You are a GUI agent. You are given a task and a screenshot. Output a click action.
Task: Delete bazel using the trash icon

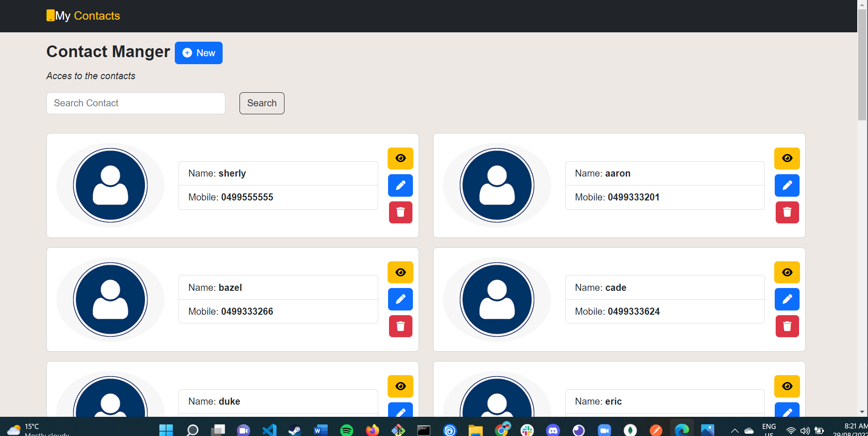pos(400,326)
